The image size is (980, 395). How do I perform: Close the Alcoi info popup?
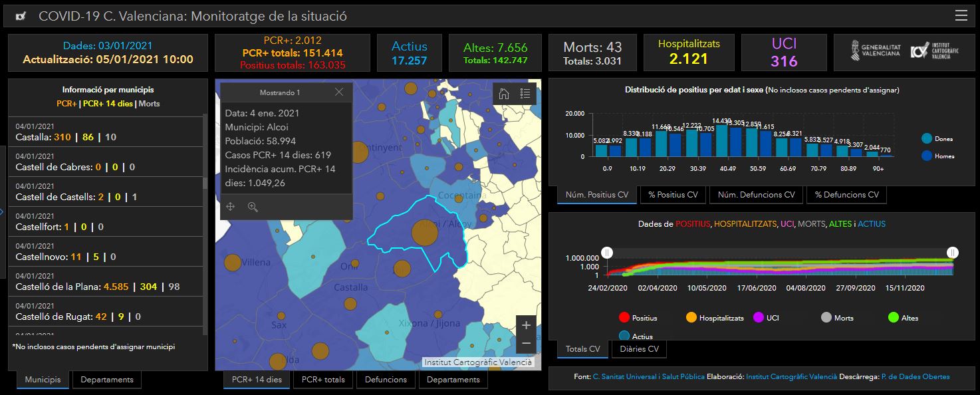click(339, 92)
